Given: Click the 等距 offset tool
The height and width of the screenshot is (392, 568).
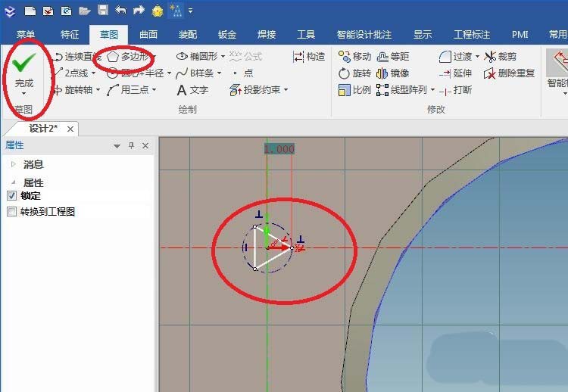Looking at the screenshot, I should [393, 57].
